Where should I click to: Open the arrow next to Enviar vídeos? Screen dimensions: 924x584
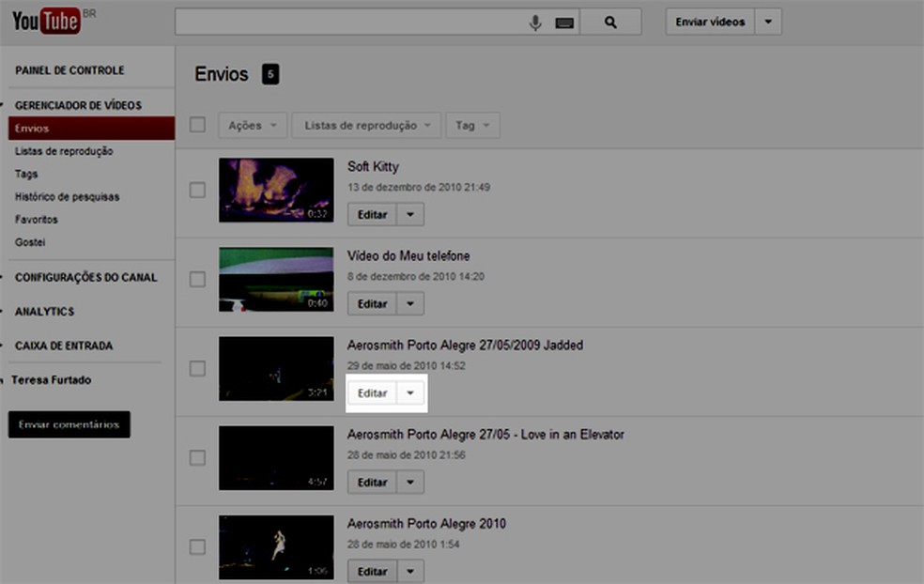(x=768, y=22)
